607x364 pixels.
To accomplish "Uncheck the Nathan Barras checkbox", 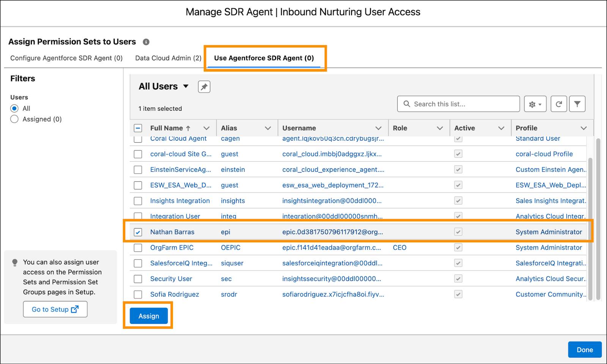I will [138, 232].
